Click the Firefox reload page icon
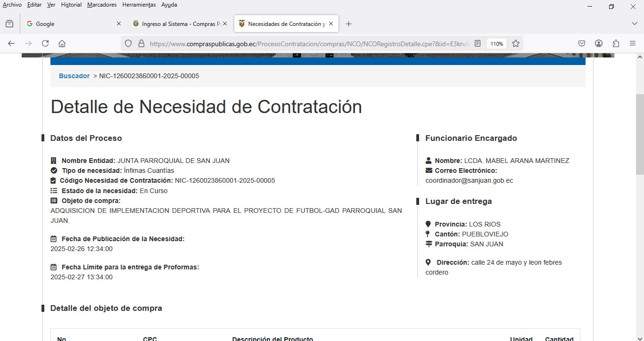644x341 pixels. tap(45, 43)
